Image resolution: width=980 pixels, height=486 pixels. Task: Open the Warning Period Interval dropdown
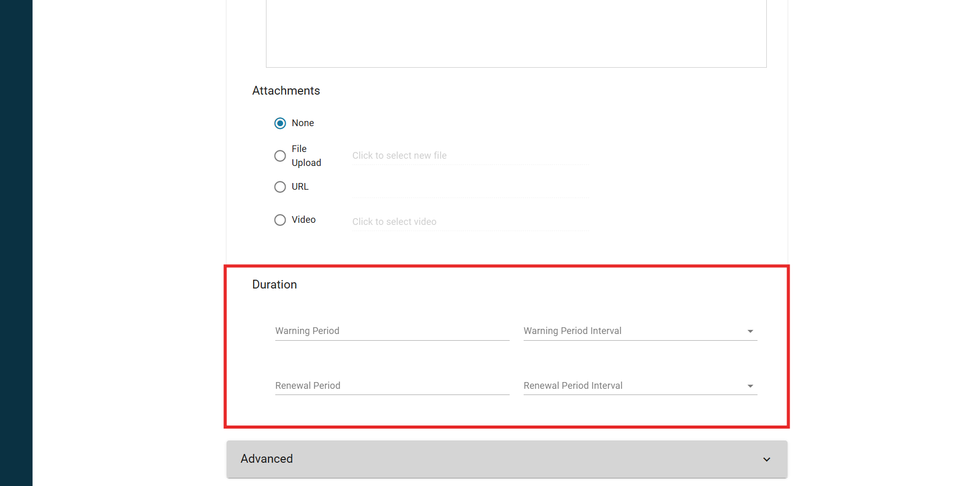pos(634,331)
